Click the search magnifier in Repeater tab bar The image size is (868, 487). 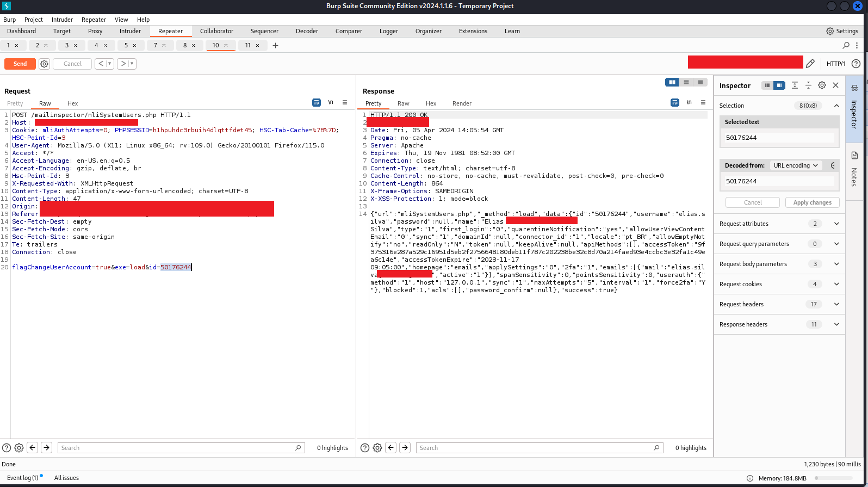[x=846, y=45]
